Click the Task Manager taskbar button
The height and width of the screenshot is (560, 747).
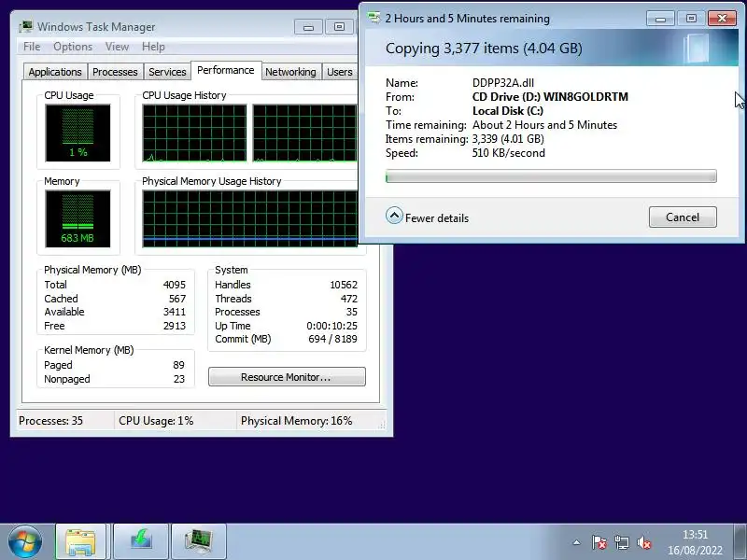198,541
